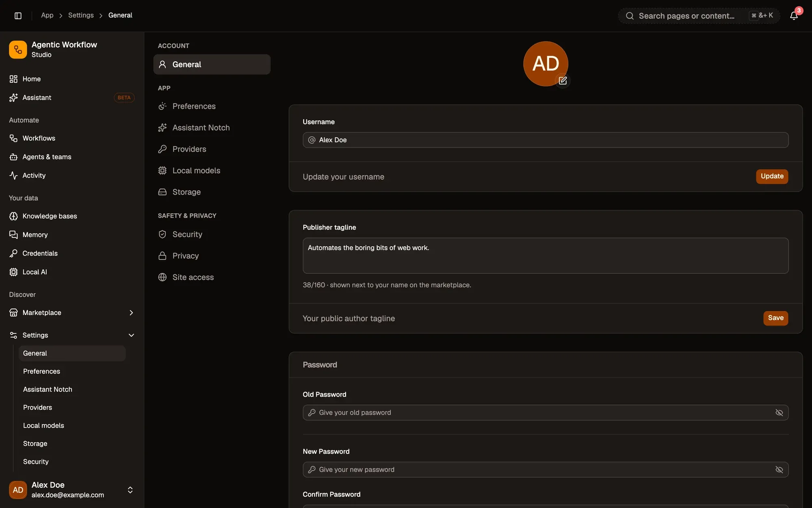Edit the AD avatar picture
Screen dimensions: 812x508
(563, 80)
